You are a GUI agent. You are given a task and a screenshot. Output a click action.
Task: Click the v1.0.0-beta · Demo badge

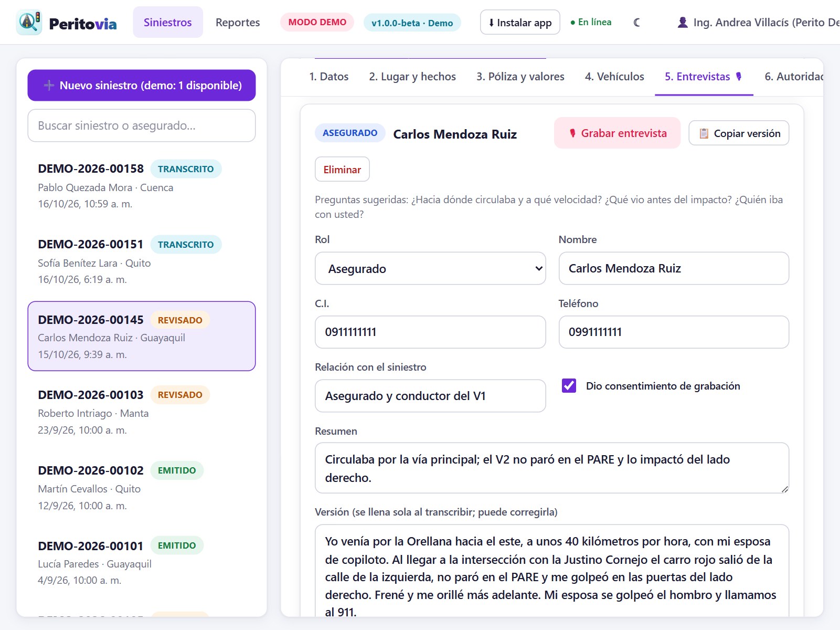pyautogui.click(x=412, y=23)
